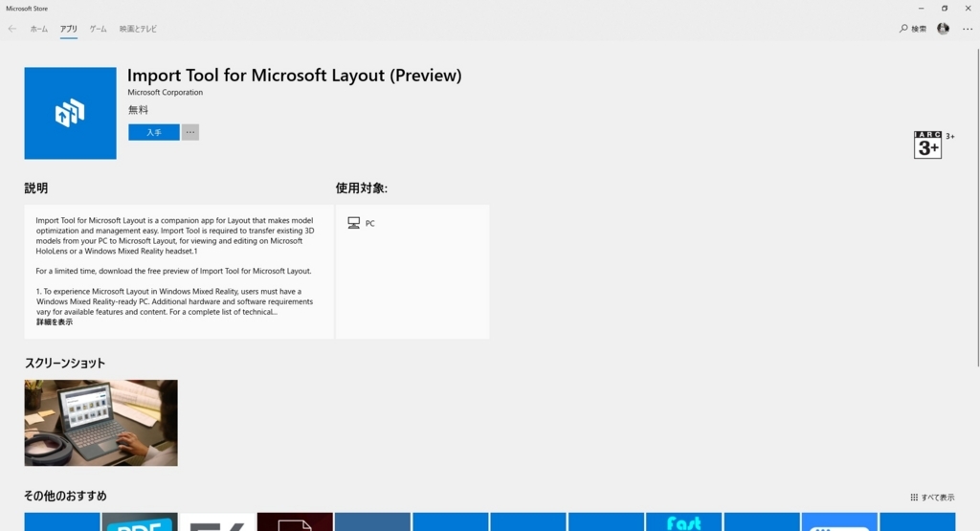Click the app title Import Tool text
The width and height of the screenshot is (980, 531).
coord(295,75)
